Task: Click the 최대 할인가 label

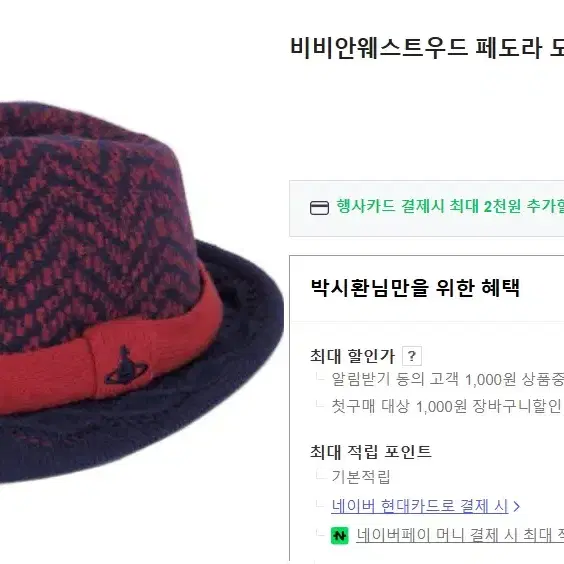Action: [352, 356]
